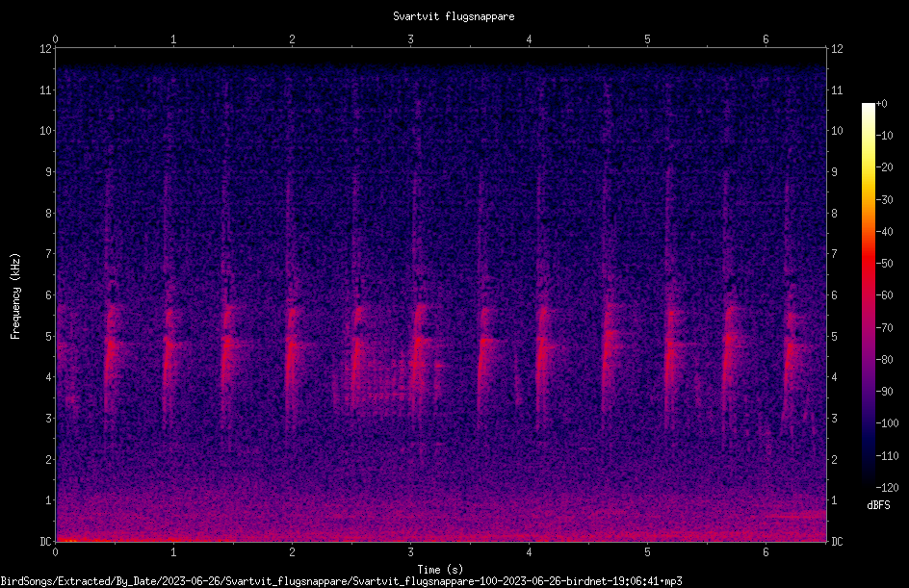The width and height of the screenshot is (909, 588).
Task: Click the color bar gradient scale
Action: (x=868, y=295)
